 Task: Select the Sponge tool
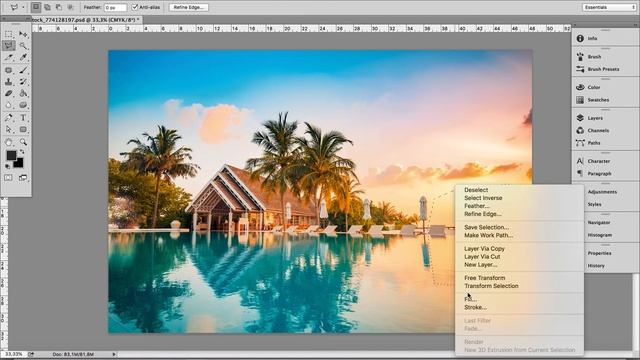[x=23, y=105]
